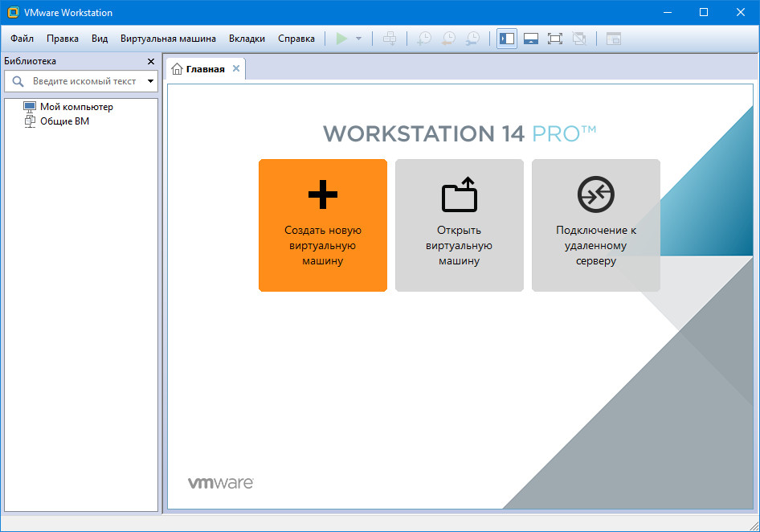The image size is (760, 532).
Task: Click Подключение к удаленному серверу tile
Action: click(596, 225)
